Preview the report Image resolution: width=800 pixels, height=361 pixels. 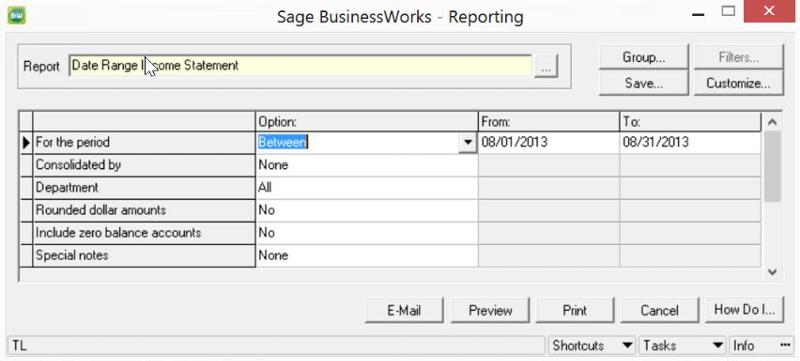click(x=490, y=310)
